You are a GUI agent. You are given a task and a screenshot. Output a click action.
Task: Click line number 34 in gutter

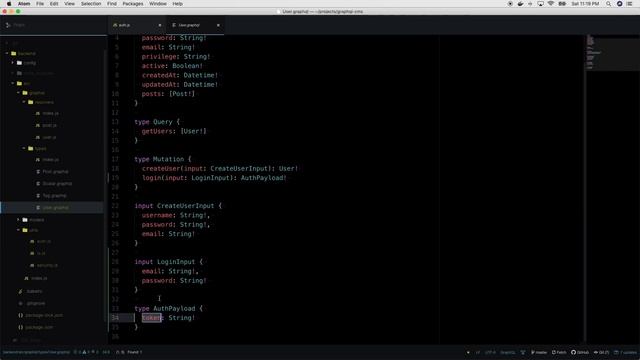(x=115, y=318)
